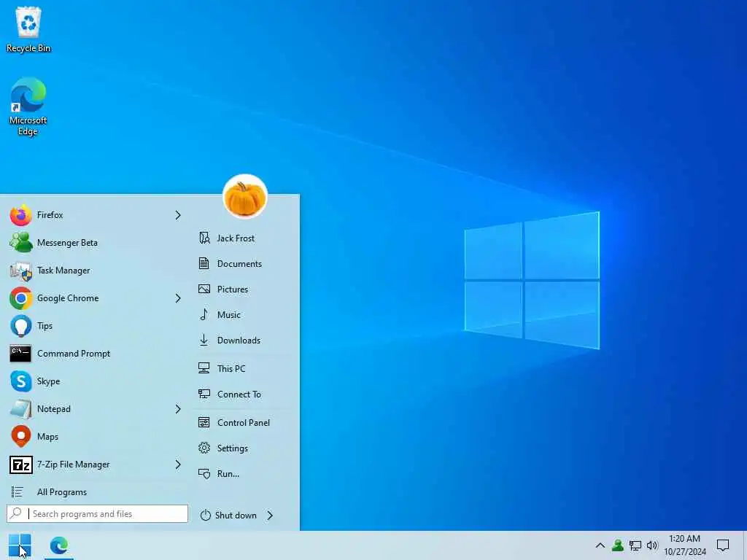Click the Downloads text label
This screenshot has width=747, height=560.
[239, 341]
